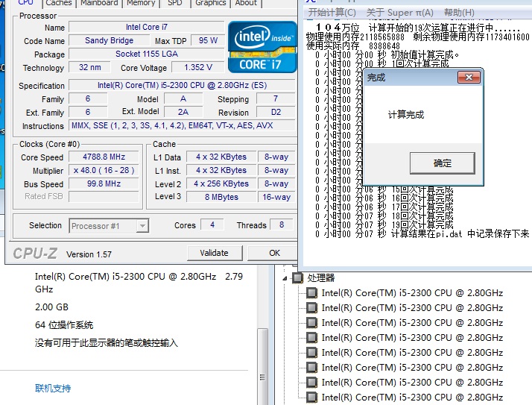This screenshot has height=405, width=532.
Task: Click the Package value Socket 1155 LGA
Action: point(147,54)
